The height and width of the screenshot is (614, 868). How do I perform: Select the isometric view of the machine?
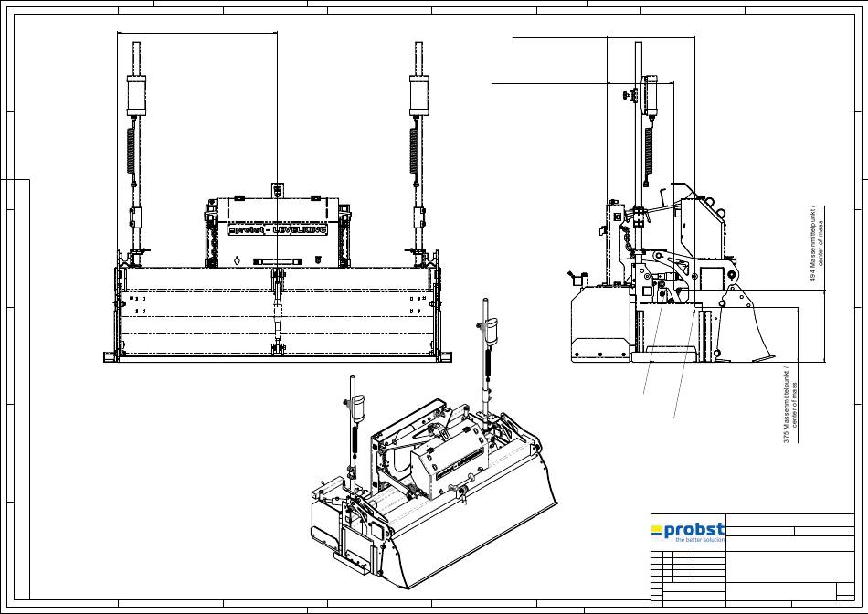click(x=433, y=444)
